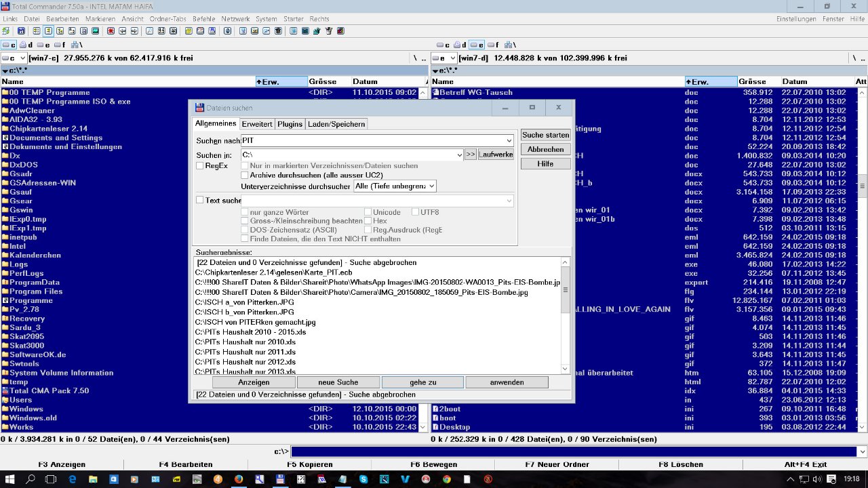Open Skype from the taskbar
The width and height of the screenshot is (868, 488).
tap(363, 479)
